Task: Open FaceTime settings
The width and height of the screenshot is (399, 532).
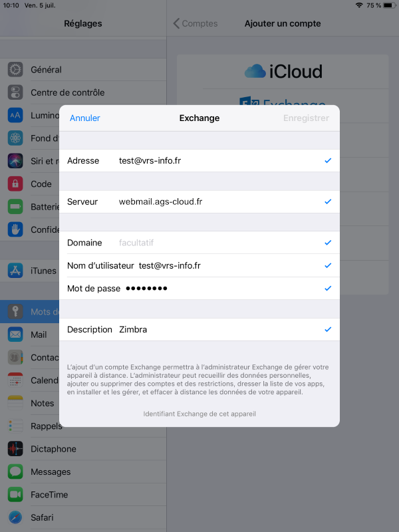Action: 83,495
